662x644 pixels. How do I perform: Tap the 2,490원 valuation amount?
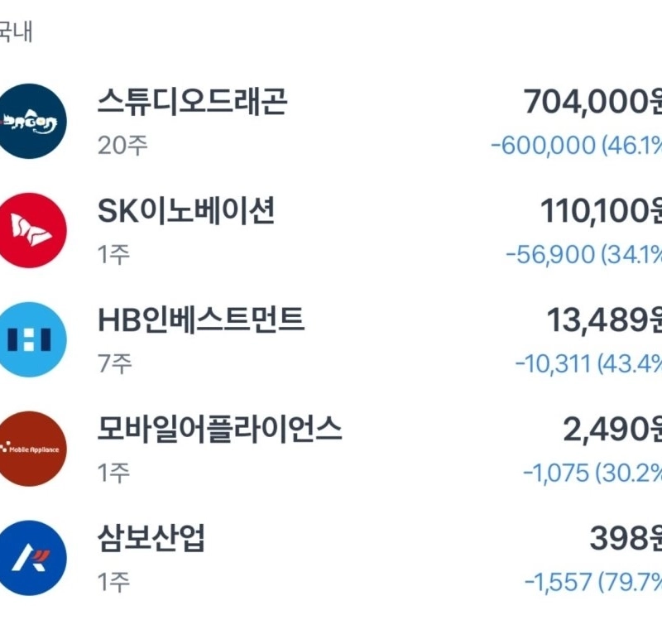[613, 430]
